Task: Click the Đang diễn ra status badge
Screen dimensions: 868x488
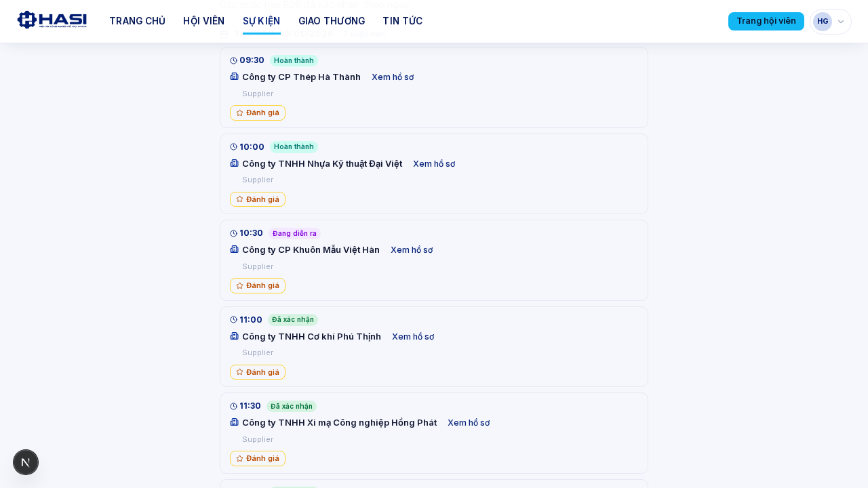Action: [294, 234]
